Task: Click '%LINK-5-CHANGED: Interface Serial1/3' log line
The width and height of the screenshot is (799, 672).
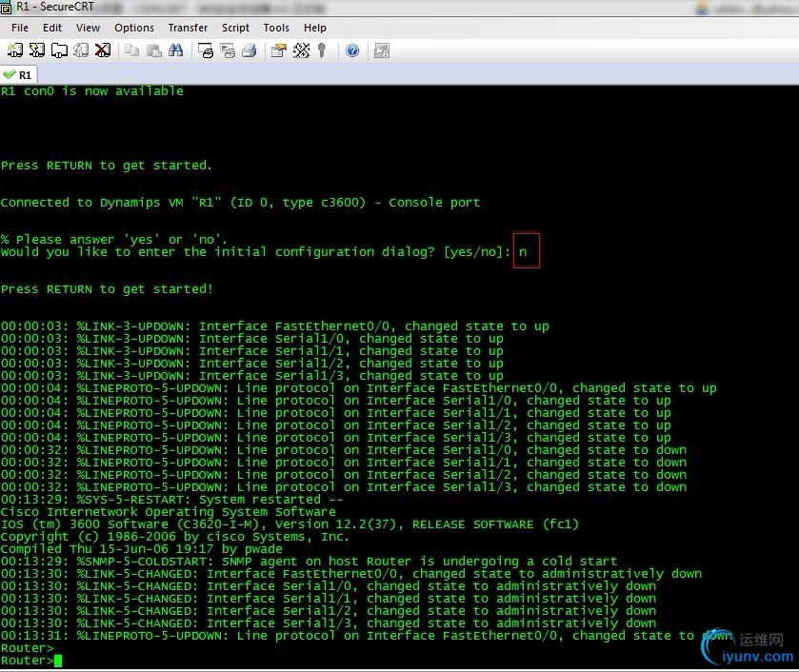Action: point(329,623)
